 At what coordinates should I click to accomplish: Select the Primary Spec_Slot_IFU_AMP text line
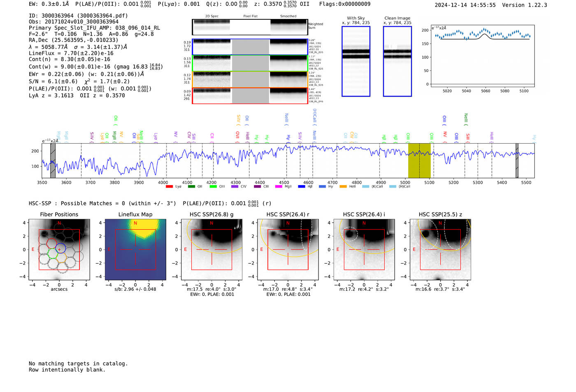coord(94,28)
